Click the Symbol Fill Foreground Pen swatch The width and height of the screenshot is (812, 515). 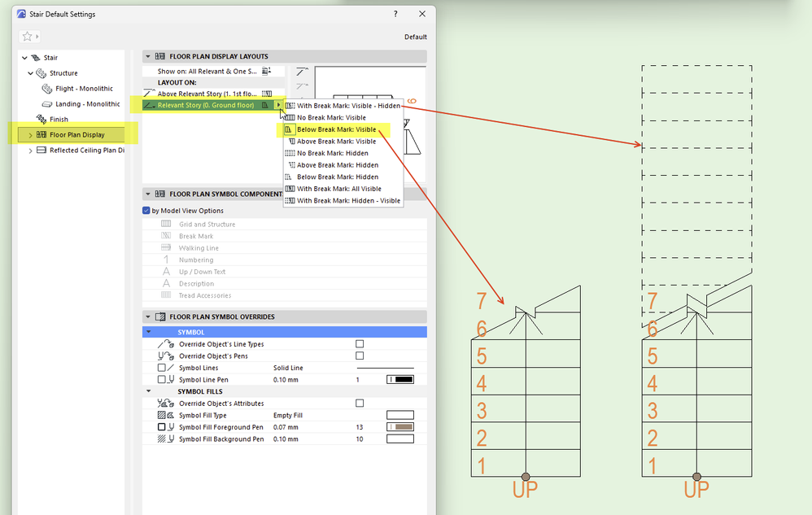(400, 427)
